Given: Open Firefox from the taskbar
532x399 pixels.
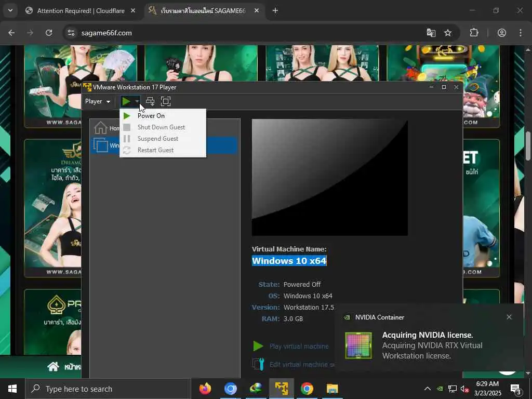Looking at the screenshot, I should click(x=205, y=389).
